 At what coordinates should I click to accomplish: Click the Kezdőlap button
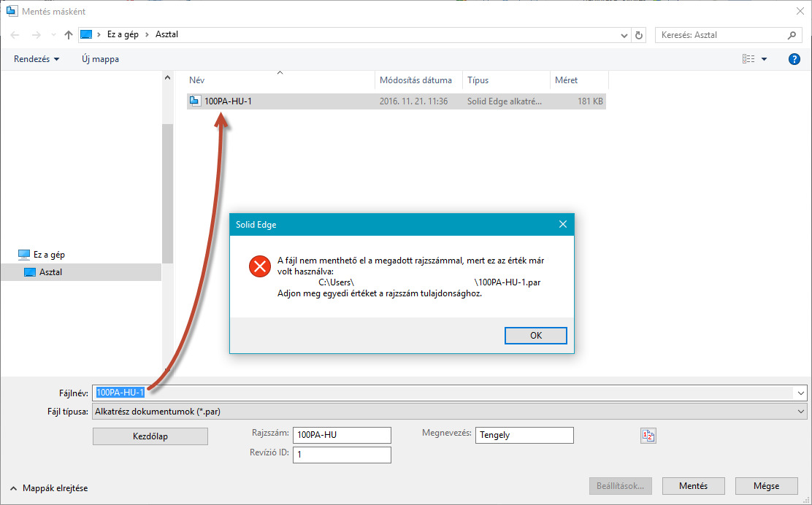[150, 436]
